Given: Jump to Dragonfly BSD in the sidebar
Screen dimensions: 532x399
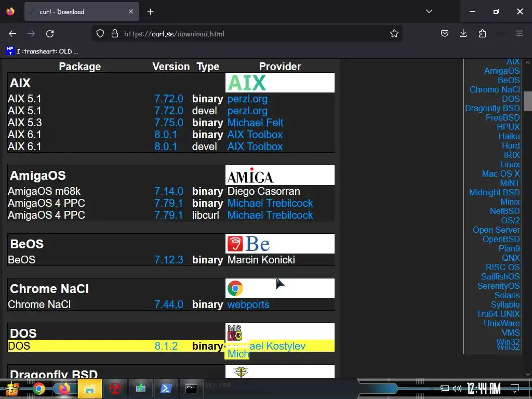Looking at the screenshot, I should (493, 108).
